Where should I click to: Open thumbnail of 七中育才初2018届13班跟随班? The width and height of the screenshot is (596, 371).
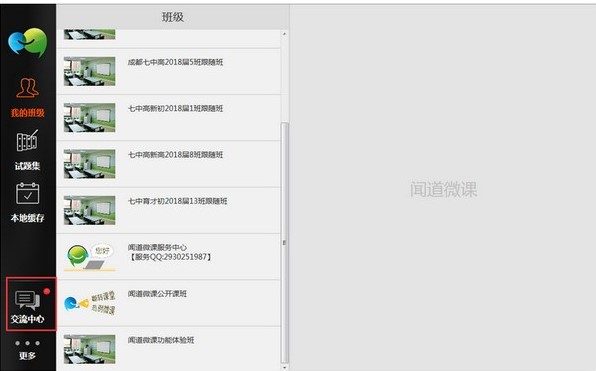pyautogui.click(x=90, y=211)
